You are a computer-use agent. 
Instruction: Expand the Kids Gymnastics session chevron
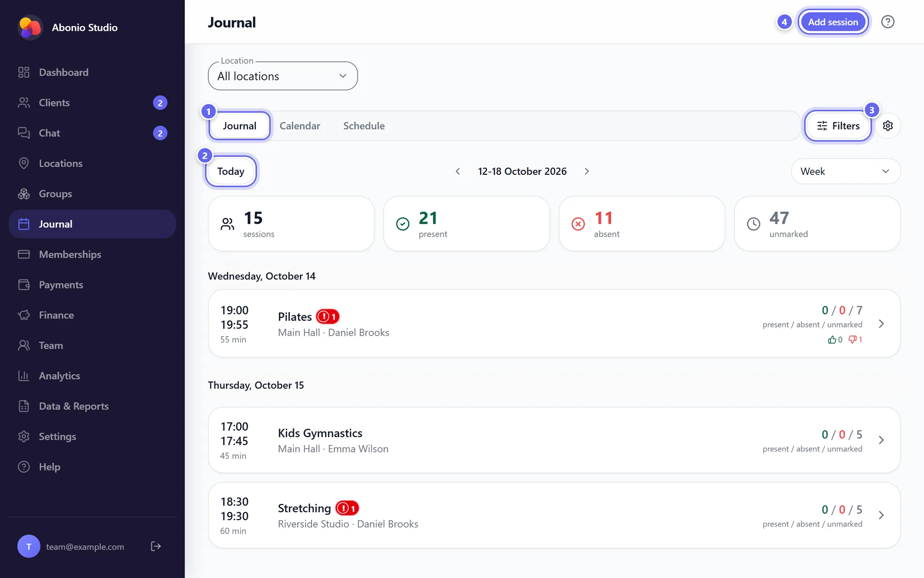(x=881, y=440)
